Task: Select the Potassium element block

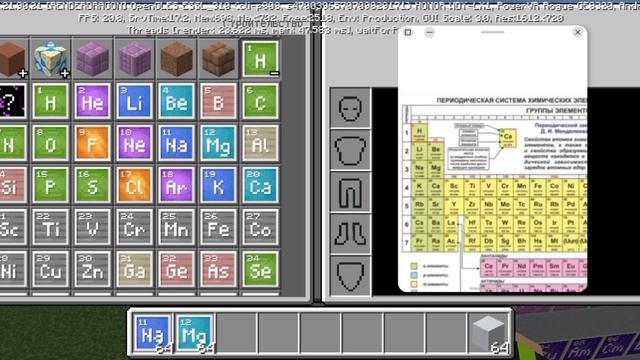Action: tap(218, 185)
